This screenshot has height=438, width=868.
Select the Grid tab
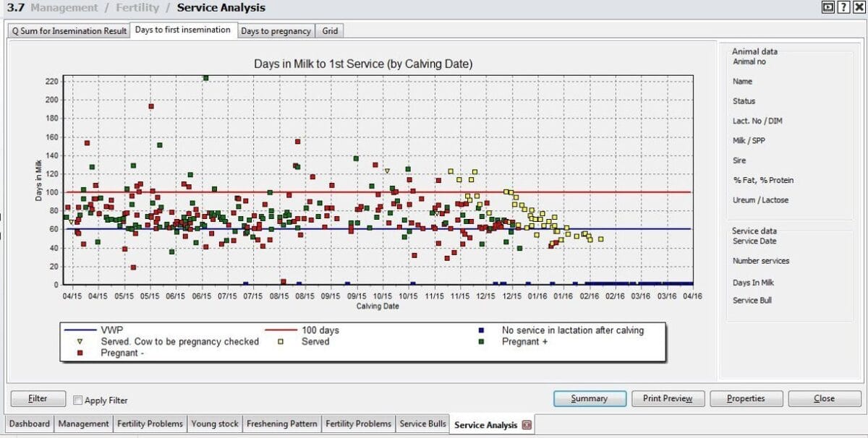pos(331,31)
